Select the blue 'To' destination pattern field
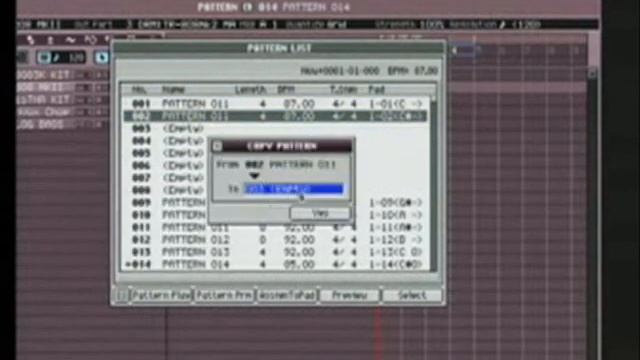640x360 pixels. click(293, 189)
